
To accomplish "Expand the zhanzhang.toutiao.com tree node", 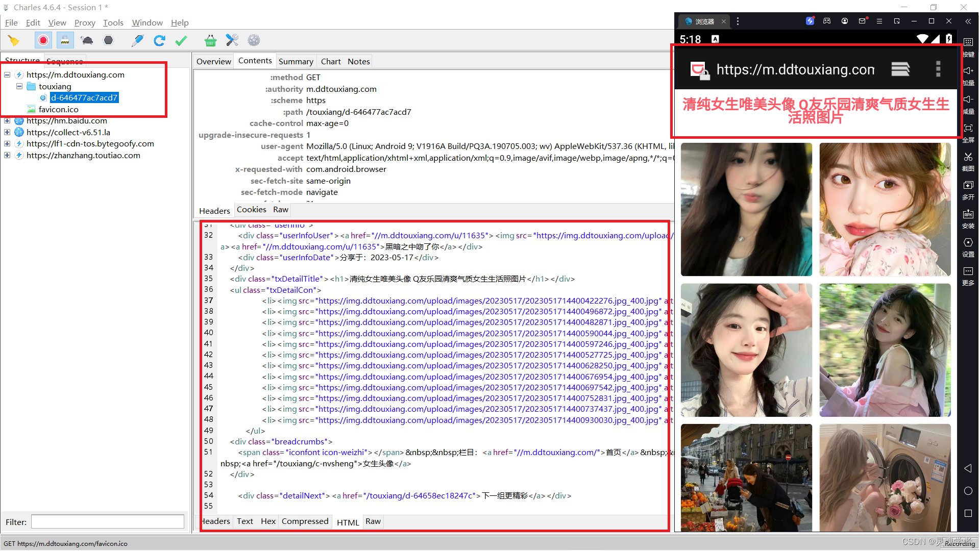I will pyautogui.click(x=7, y=156).
